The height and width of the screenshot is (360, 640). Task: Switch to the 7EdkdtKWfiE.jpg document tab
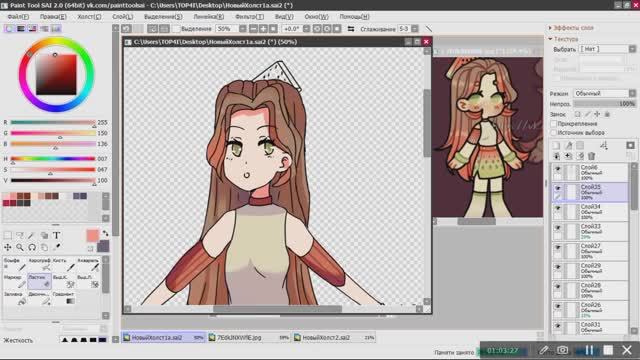coord(249,338)
